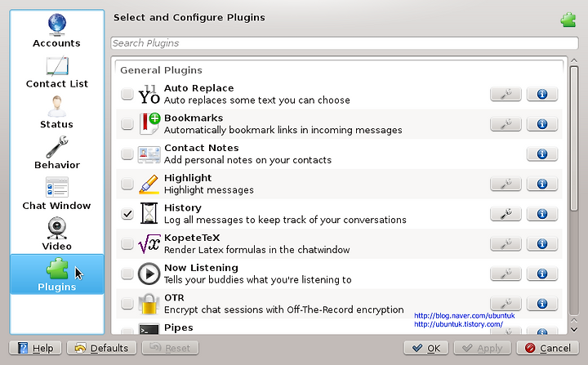Click the plugin list scrollbar up arrow

click(x=574, y=60)
